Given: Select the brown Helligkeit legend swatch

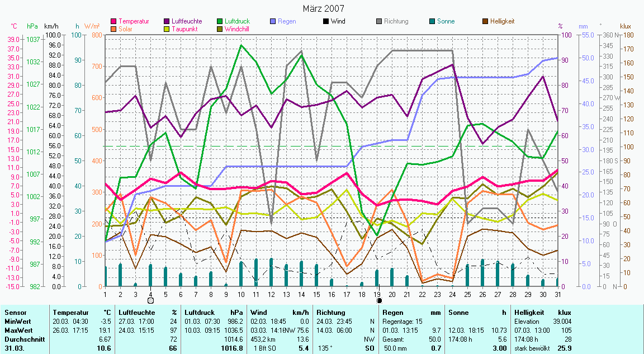Looking at the screenshot, I should (x=484, y=21).
